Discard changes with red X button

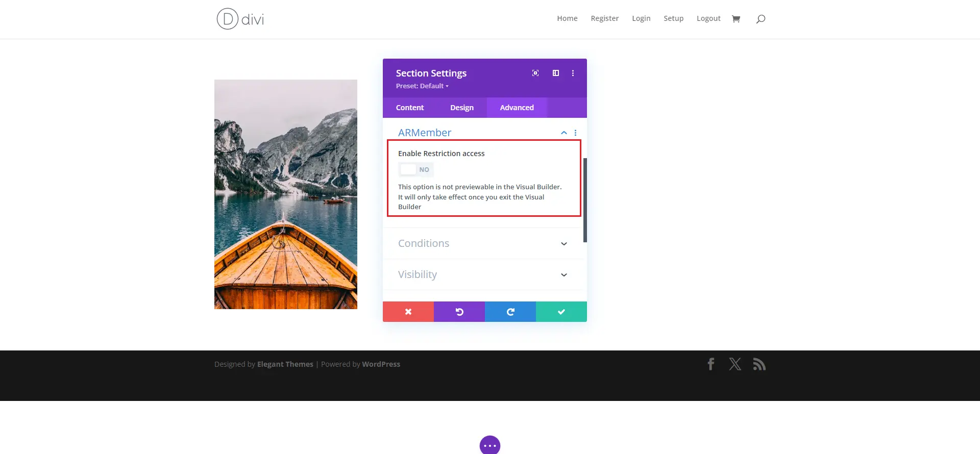click(408, 312)
